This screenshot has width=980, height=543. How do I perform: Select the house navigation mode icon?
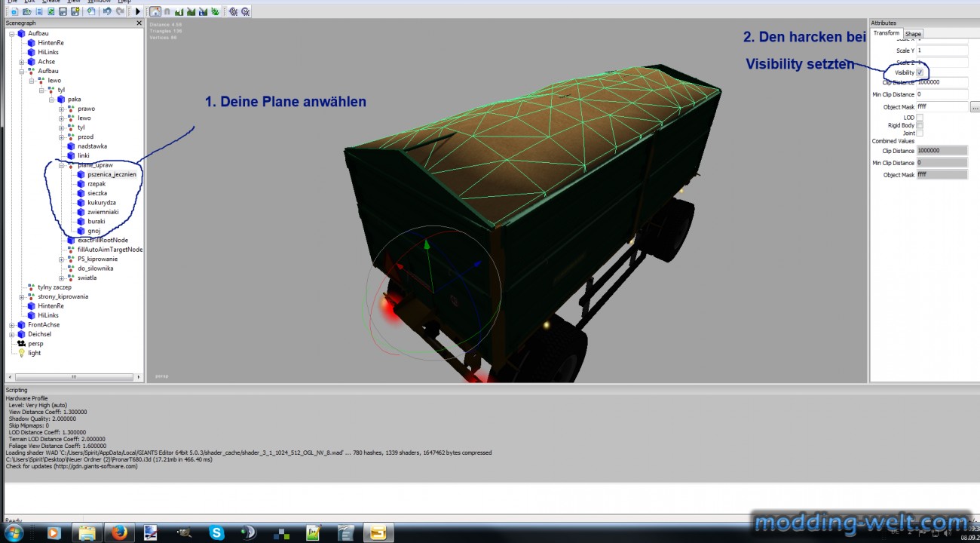[155, 12]
